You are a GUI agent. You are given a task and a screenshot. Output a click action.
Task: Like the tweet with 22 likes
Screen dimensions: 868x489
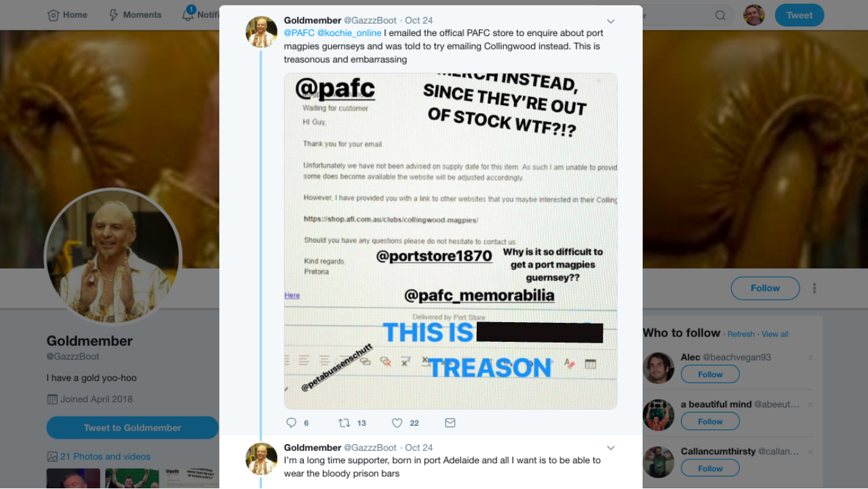click(397, 423)
